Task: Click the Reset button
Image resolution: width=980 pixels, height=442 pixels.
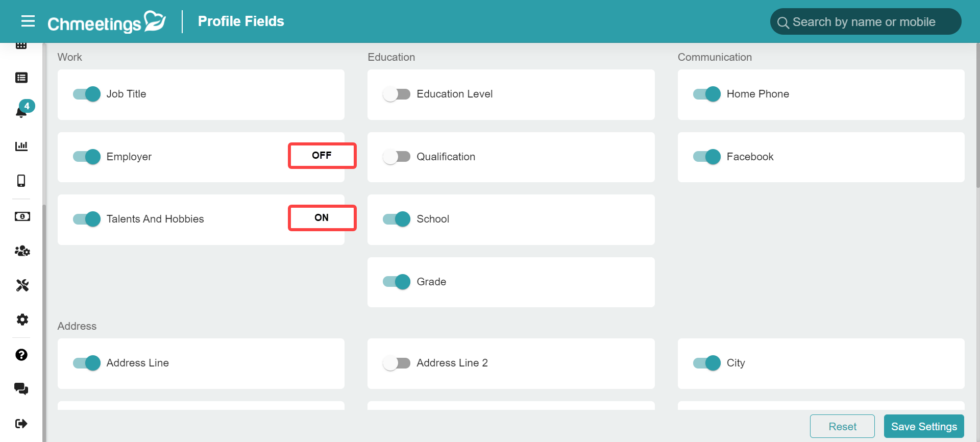Action: 842,427
